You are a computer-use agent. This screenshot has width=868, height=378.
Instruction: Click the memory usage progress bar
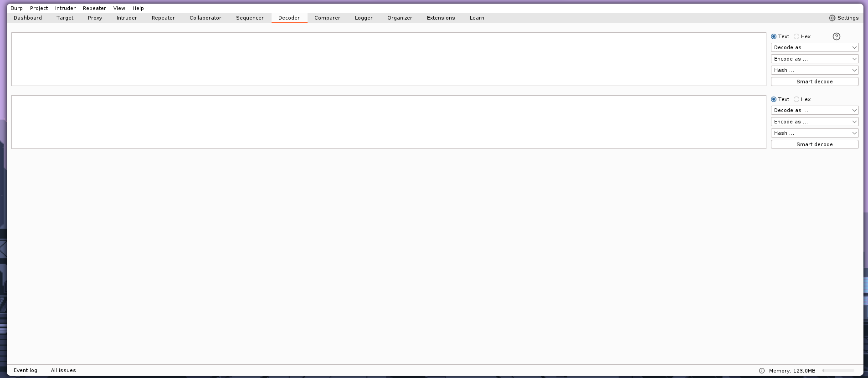(x=838, y=371)
